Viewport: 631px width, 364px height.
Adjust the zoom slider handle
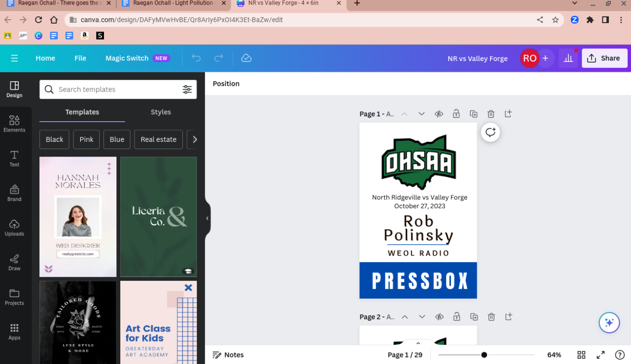(484, 355)
